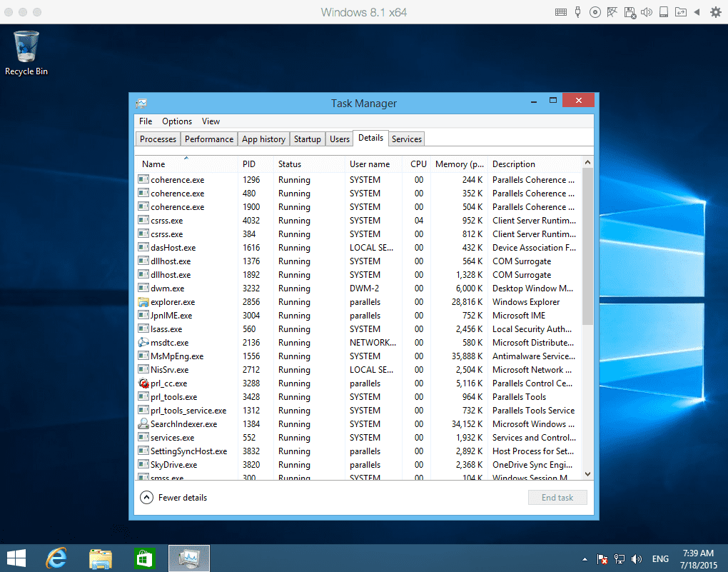Screen dimensions: 728x572
Task: Switch to the Startup tab
Action: [308, 139]
